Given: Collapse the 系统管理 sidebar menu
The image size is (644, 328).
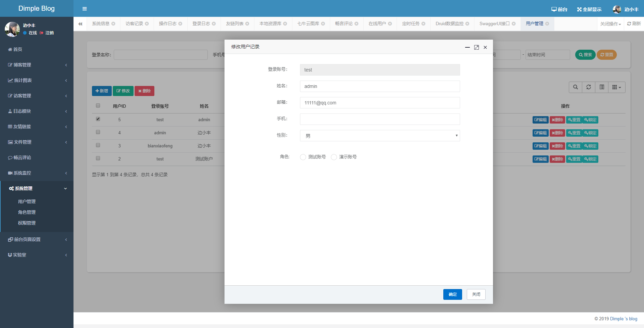Looking at the screenshot, I should pyautogui.click(x=37, y=188).
